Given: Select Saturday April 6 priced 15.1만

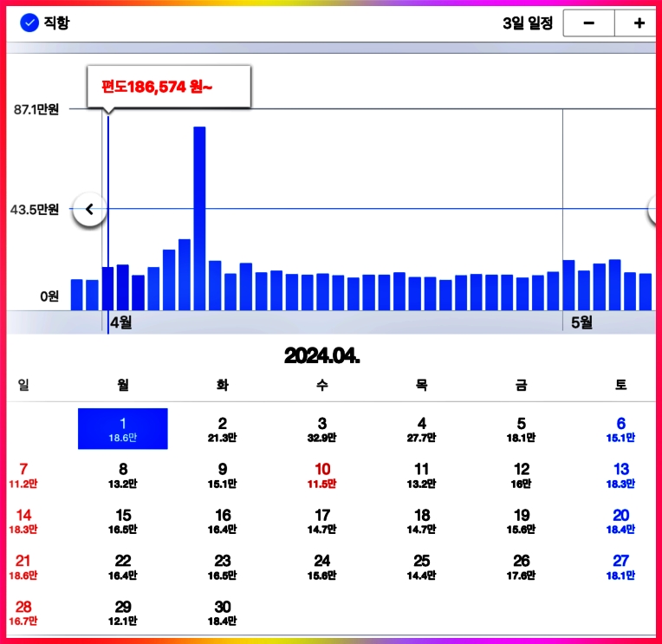Looking at the screenshot, I should pos(620,429).
